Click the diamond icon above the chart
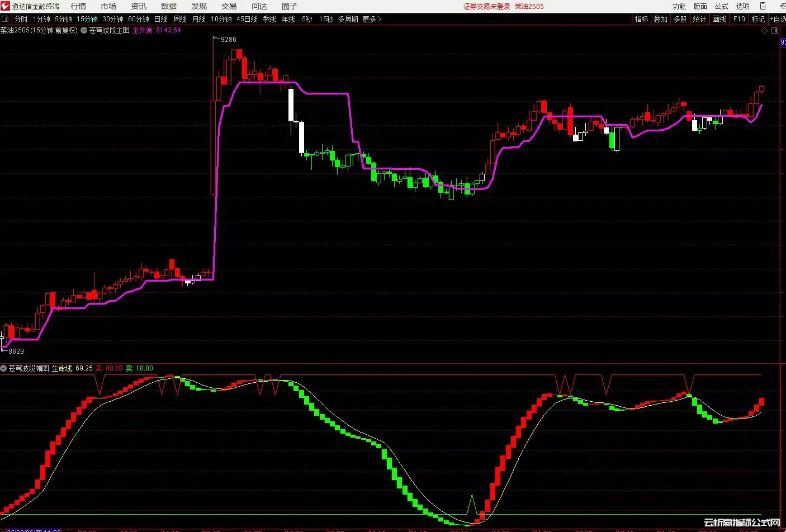Viewport: 786px width, 532px height. (764, 31)
